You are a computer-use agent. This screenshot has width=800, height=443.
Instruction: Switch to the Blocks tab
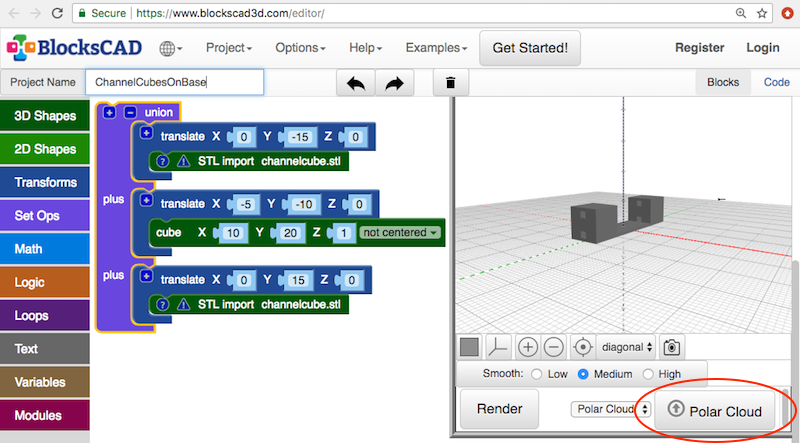pyautogui.click(x=723, y=83)
